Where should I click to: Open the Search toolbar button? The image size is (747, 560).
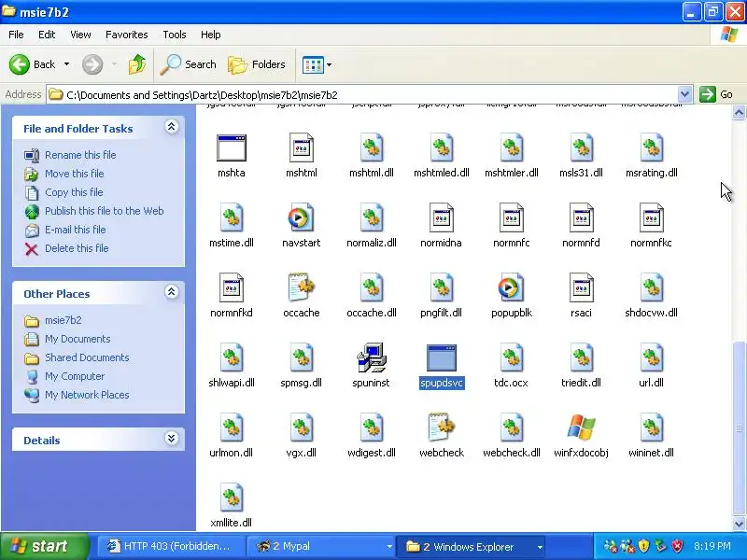coord(189,64)
